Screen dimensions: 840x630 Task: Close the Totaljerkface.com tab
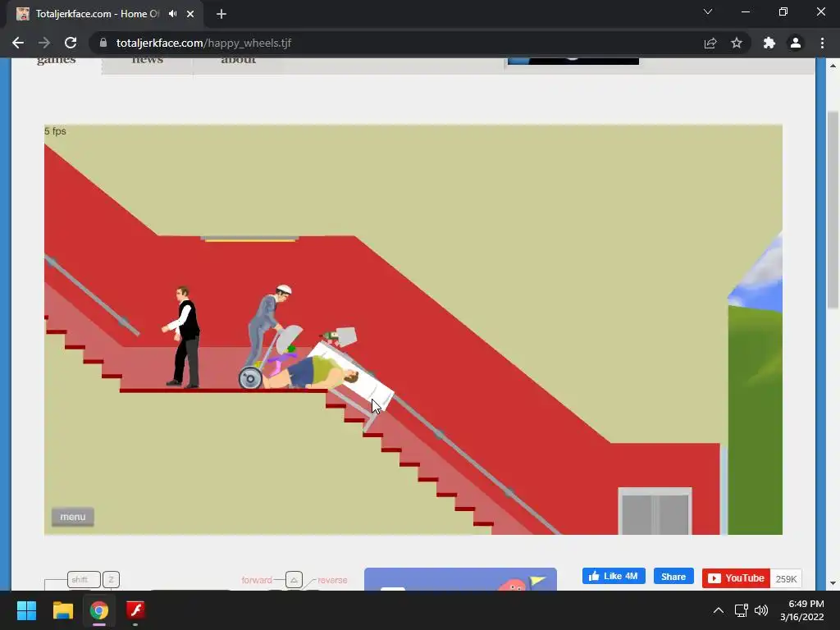pyautogui.click(x=190, y=14)
